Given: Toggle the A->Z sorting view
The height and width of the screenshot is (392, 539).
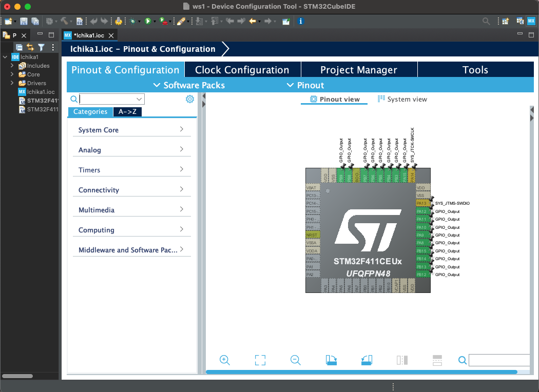Looking at the screenshot, I should [x=127, y=112].
